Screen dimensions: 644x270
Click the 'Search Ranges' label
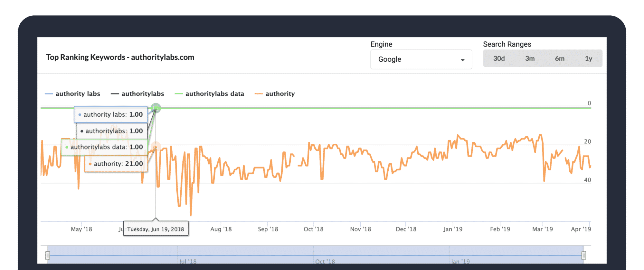[x=507, y=44]
